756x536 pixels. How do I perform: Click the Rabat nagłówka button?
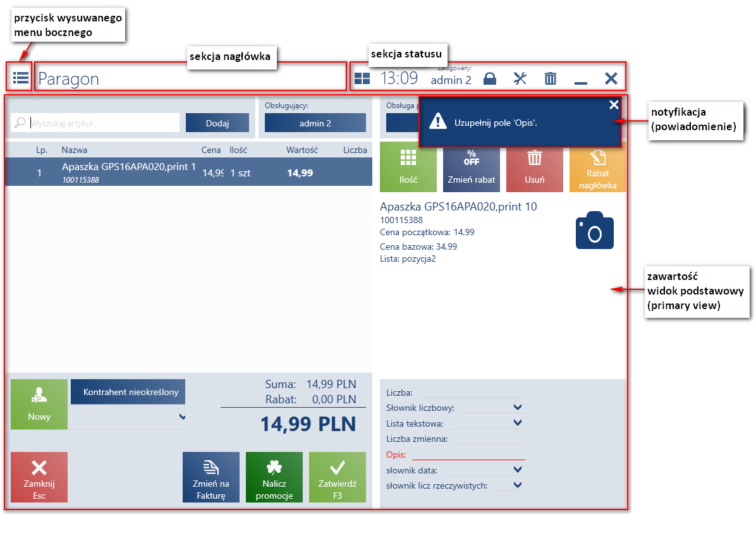click(597, 167)
